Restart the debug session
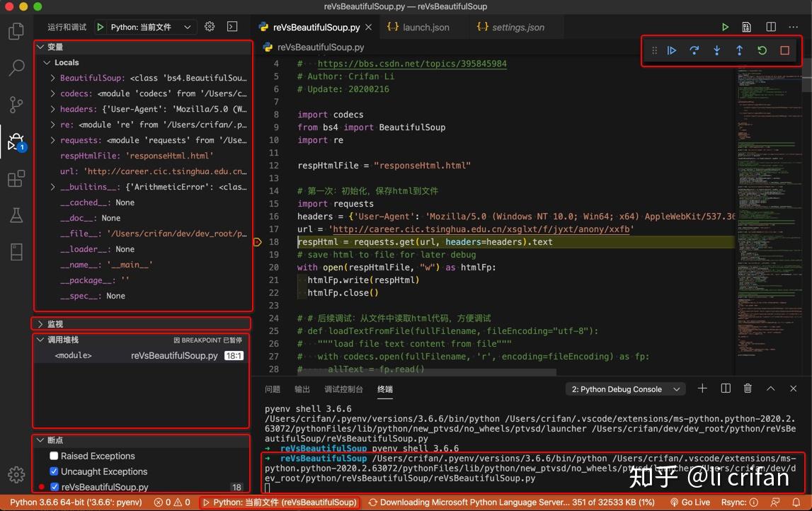812x511 pixels. coord(762,50)
